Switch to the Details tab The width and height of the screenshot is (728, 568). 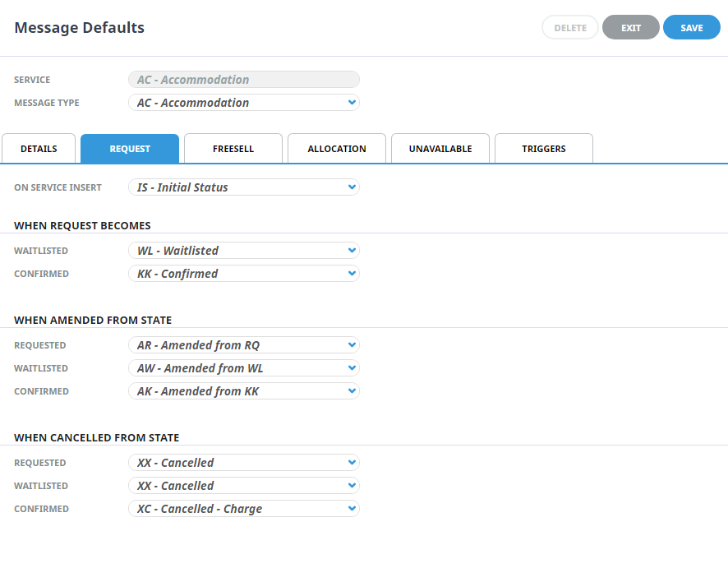pos(39,149)
